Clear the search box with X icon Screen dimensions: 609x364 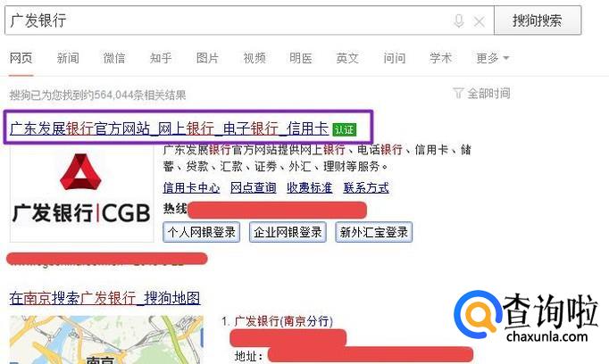480,21
